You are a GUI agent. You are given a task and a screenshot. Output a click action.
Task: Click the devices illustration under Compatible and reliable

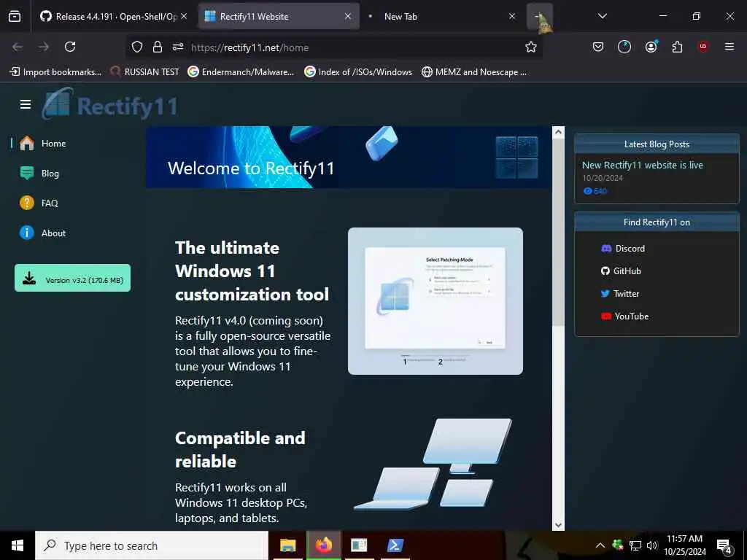433,464
